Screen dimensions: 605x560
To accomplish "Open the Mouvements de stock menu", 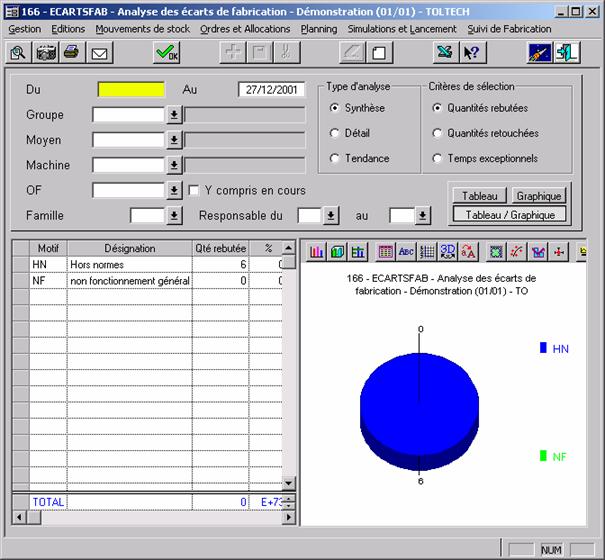I will pyautogui.click(x=143, y=29).
